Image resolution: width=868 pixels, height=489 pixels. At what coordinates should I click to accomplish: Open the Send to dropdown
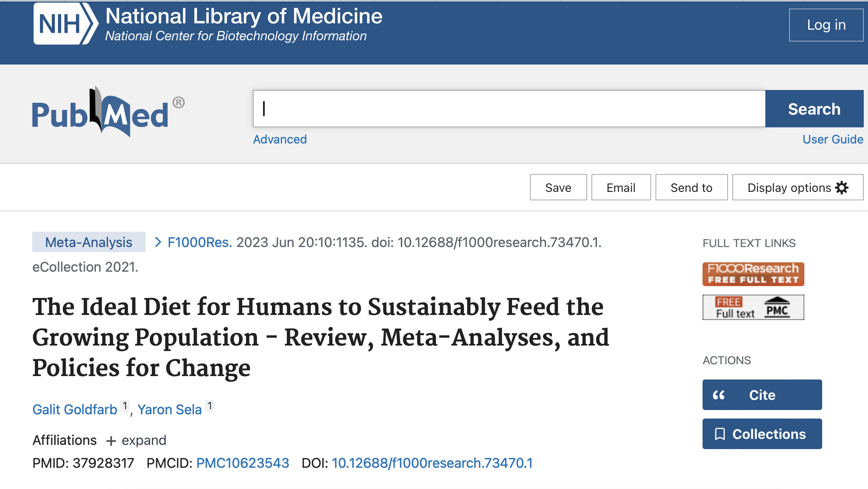tap(691, 188)
